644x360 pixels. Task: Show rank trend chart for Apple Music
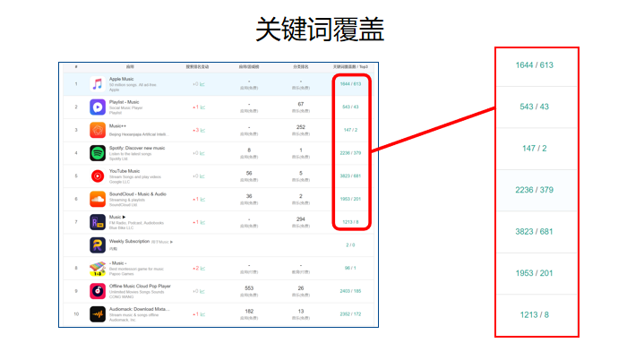202,84
